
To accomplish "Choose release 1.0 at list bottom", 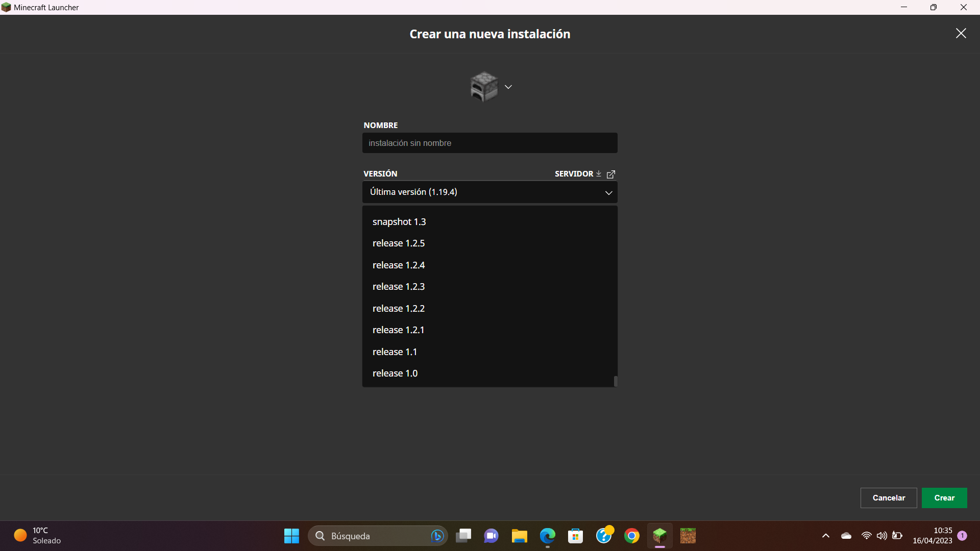I will point(395,373).
